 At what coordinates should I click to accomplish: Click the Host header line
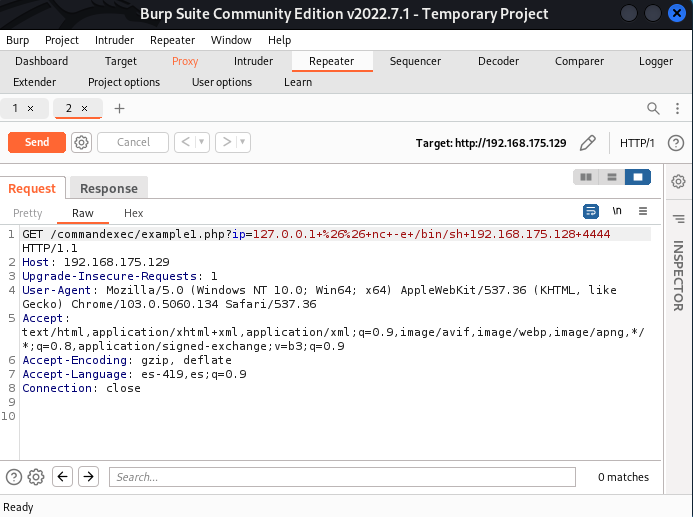96,262
